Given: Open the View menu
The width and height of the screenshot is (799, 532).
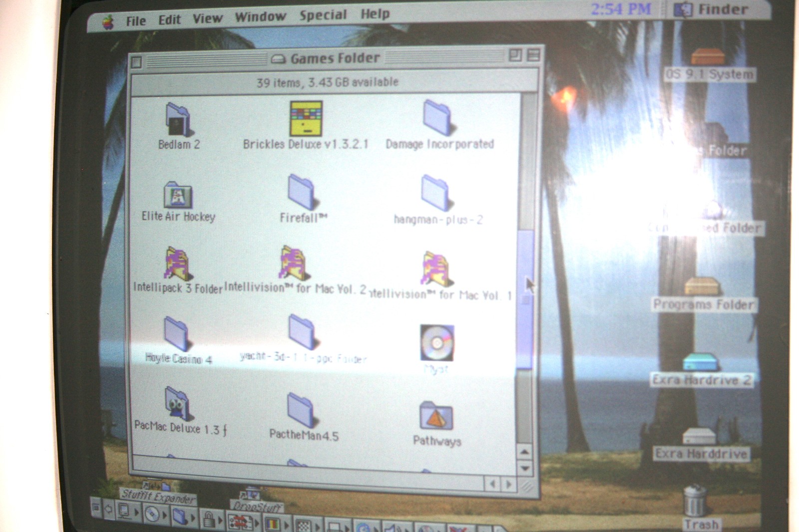Looking at the screenshot, I should (207, 18).
